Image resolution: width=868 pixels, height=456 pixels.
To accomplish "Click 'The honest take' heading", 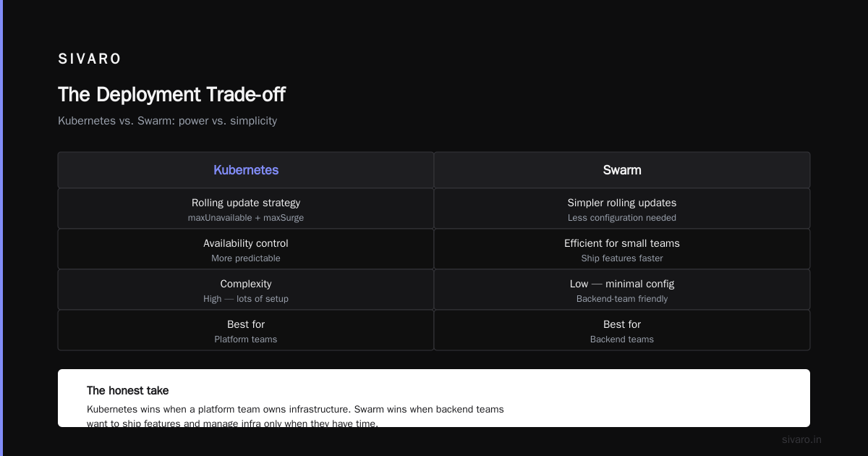I will tap(127, 391).
